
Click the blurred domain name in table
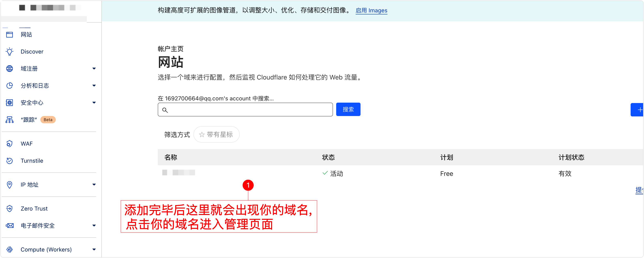[178, 172]
